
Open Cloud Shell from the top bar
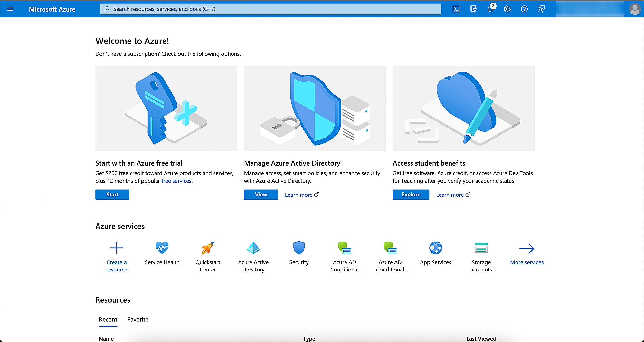[x=456, y=9]
